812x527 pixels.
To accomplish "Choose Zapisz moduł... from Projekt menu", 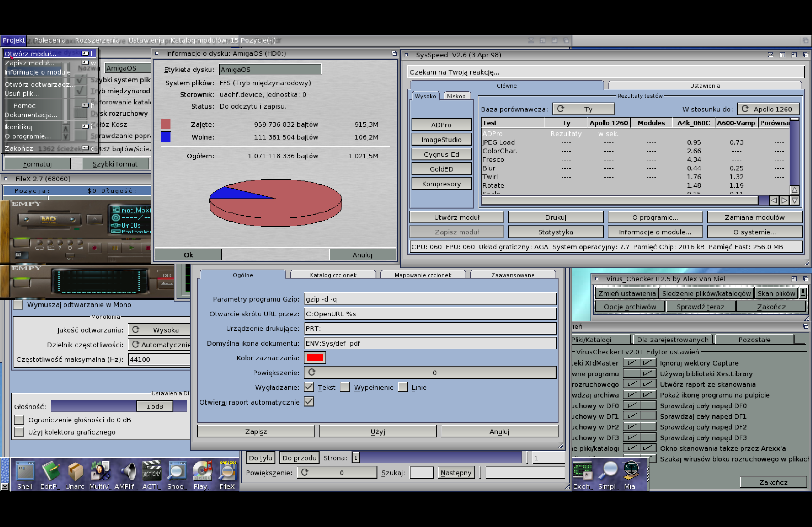I will [50, 63].
